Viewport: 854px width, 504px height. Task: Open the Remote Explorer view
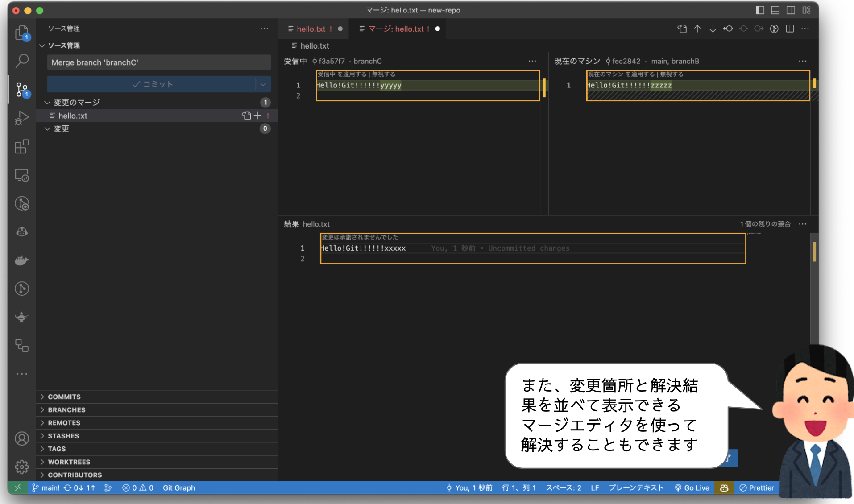(21, 175)
